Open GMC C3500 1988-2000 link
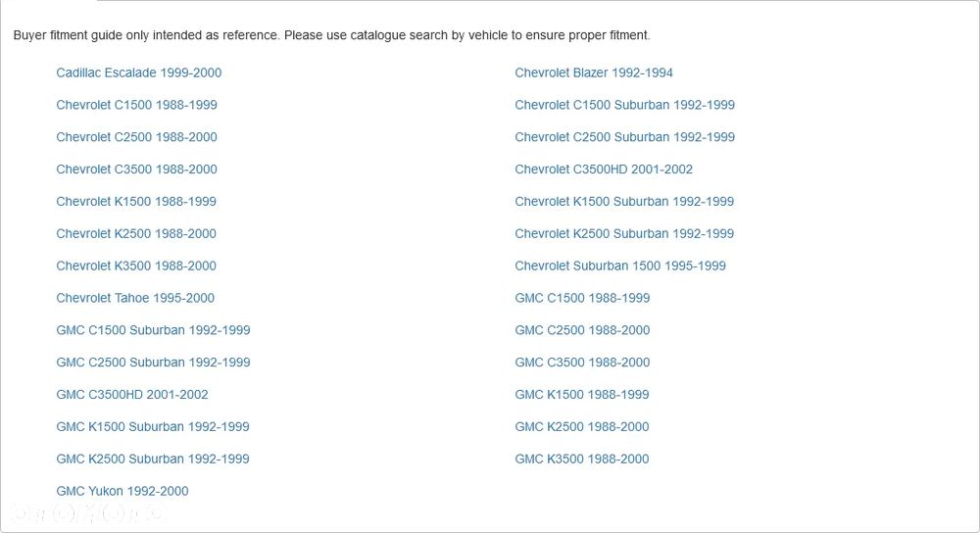 pos(582,363)
